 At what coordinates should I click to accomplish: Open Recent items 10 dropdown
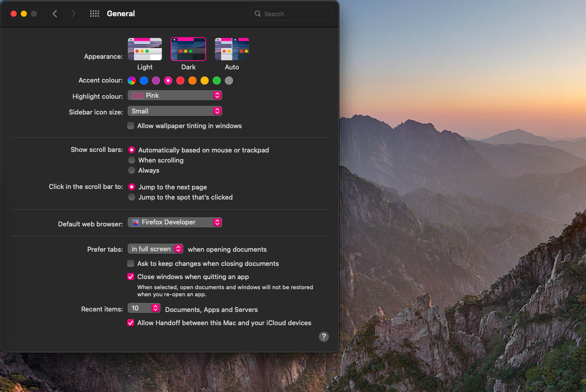(144, 308)
